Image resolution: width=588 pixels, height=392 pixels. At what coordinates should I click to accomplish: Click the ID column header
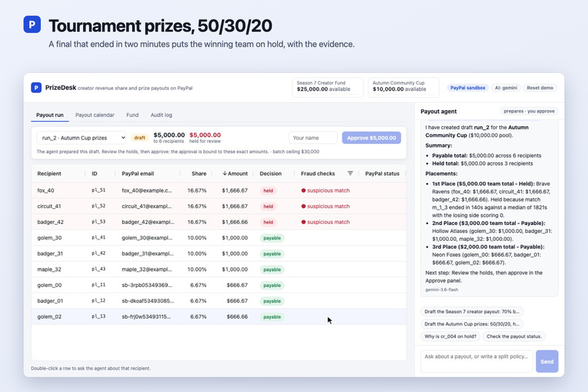click(x=95, y=173)
